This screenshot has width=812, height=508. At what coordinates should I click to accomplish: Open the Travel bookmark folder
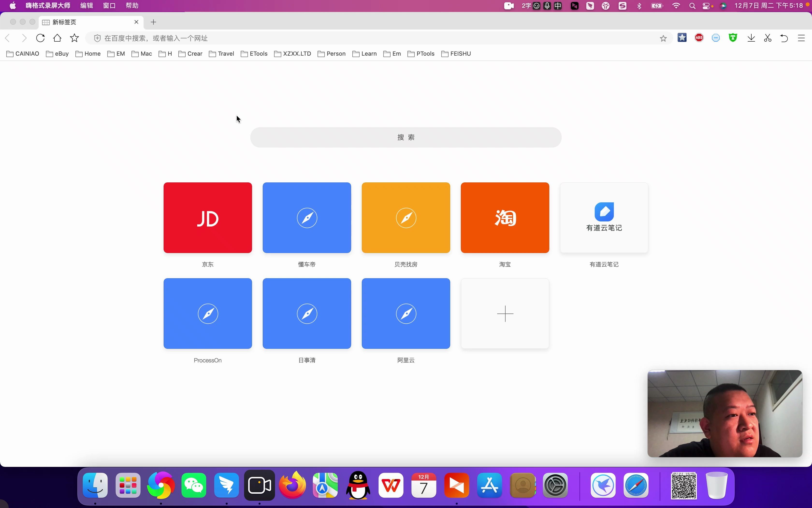(221, 54)
